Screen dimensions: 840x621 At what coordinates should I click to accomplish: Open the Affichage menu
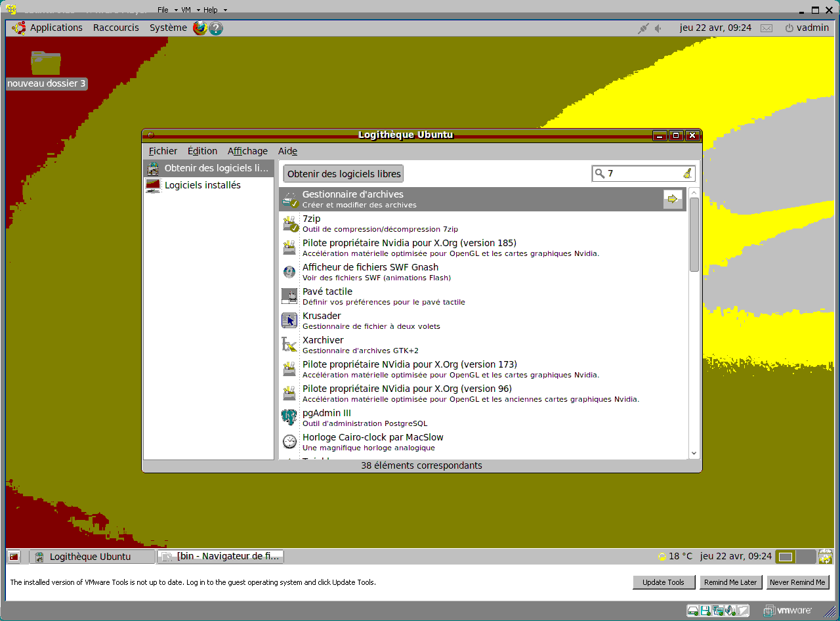pyautogui.click(x=247, y=151)
